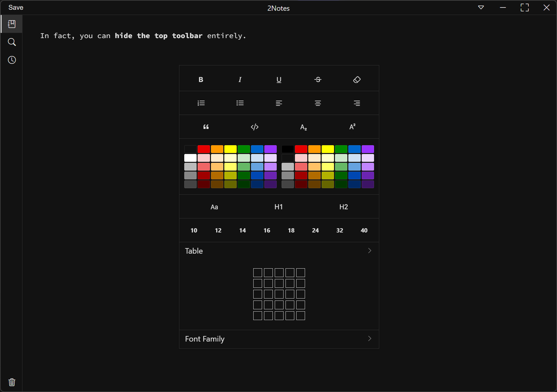Toggle bold formatting

201,79
